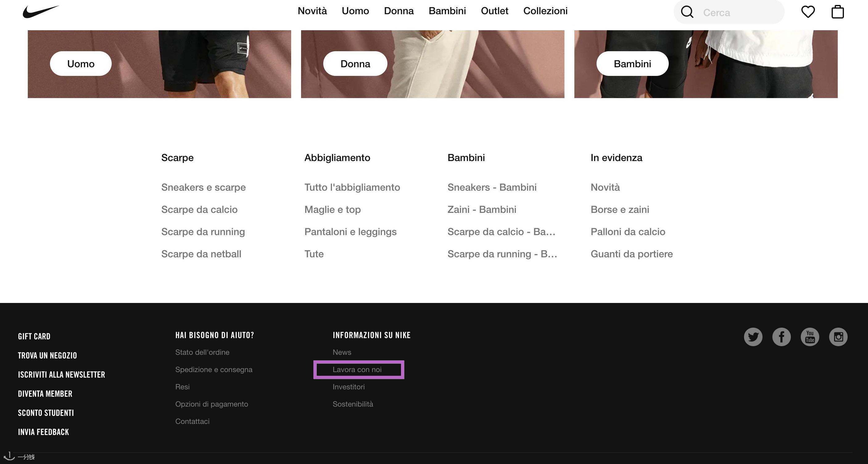Click the Bambini column heading

466,158
